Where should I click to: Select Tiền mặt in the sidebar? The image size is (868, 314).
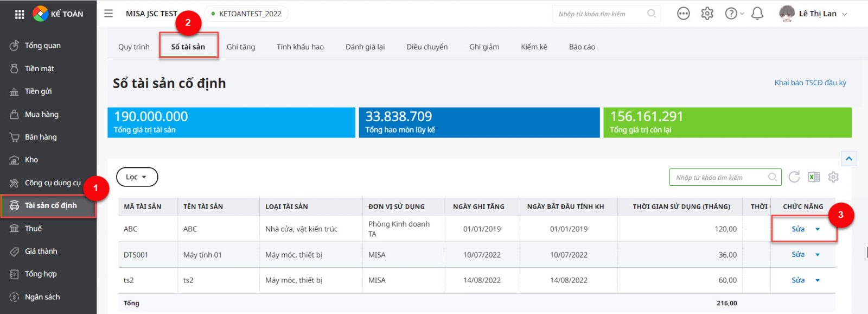click(39, 68)
